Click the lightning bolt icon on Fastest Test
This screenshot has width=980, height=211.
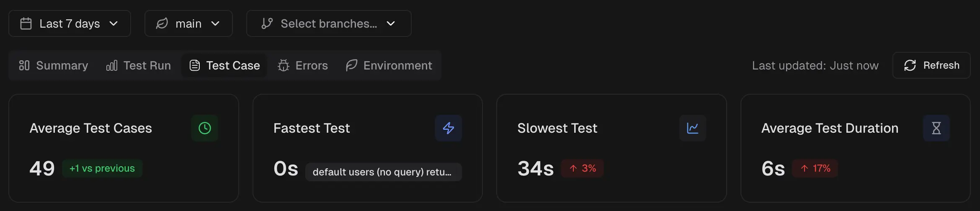point(448,128)
